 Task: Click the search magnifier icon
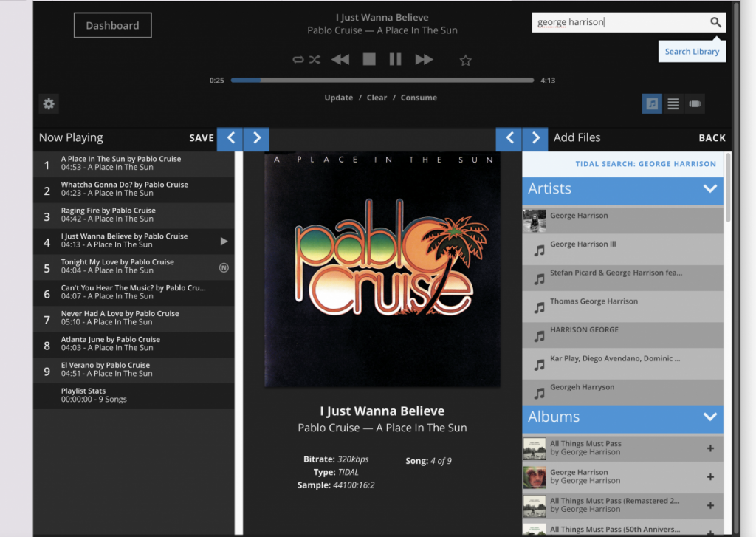715,22
